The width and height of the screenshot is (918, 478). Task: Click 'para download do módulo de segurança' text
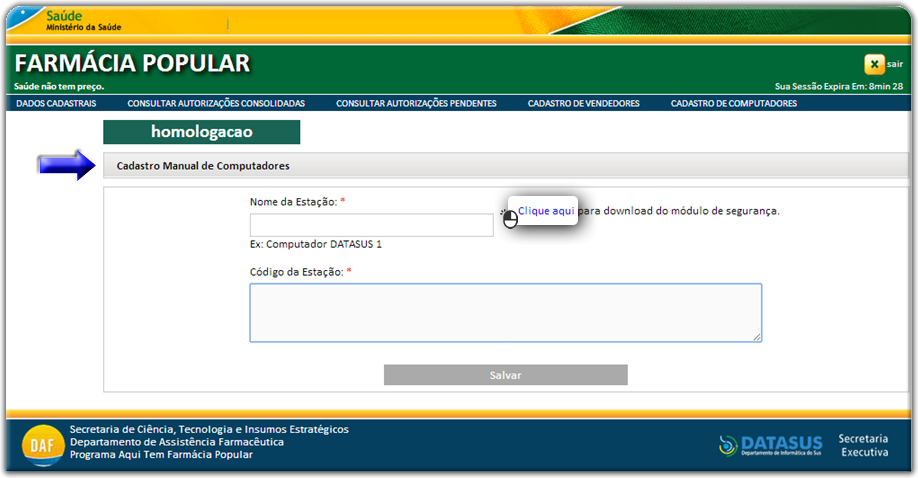coord(679,211)
